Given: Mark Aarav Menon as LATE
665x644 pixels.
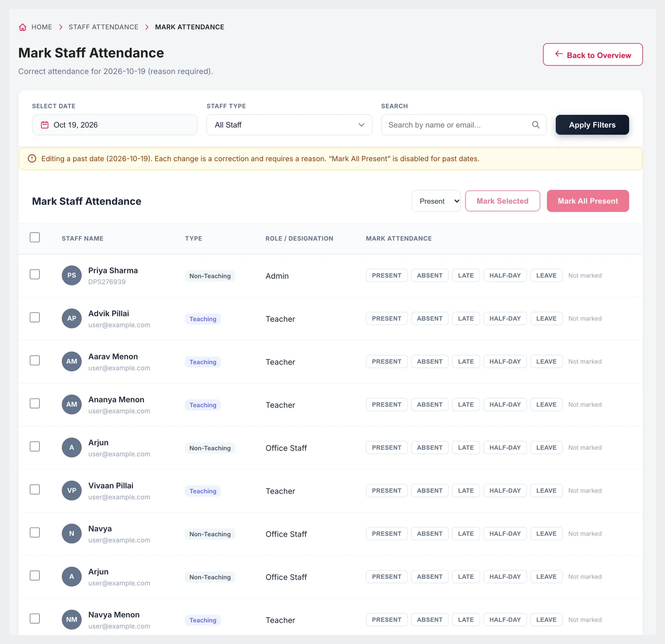Looking at the screenshot, I should (466, 361).
